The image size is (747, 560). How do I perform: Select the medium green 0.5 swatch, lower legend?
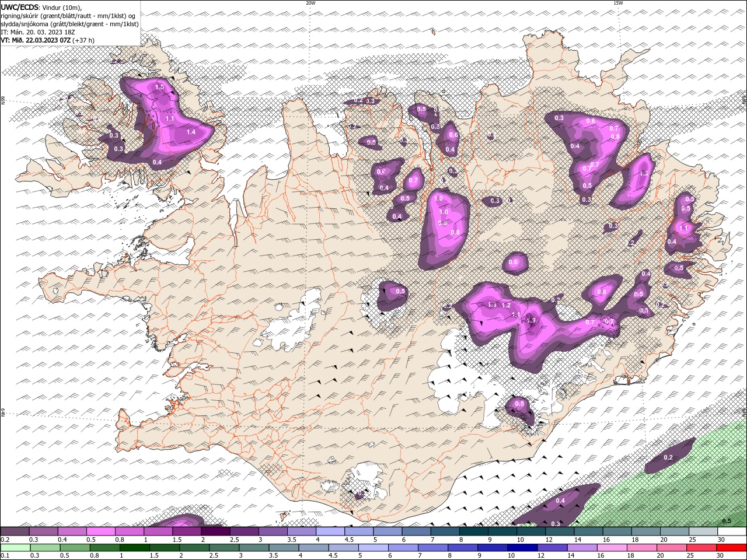(x=75, y=548)
